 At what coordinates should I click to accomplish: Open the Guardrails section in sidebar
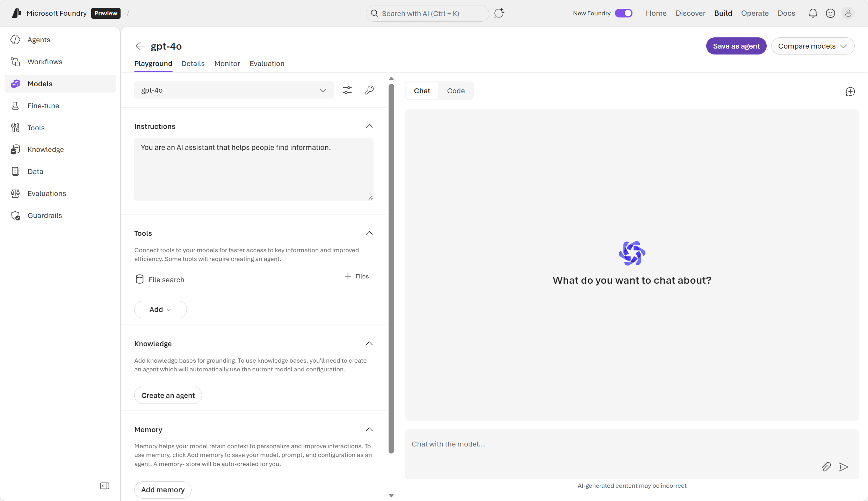[44, 215]
